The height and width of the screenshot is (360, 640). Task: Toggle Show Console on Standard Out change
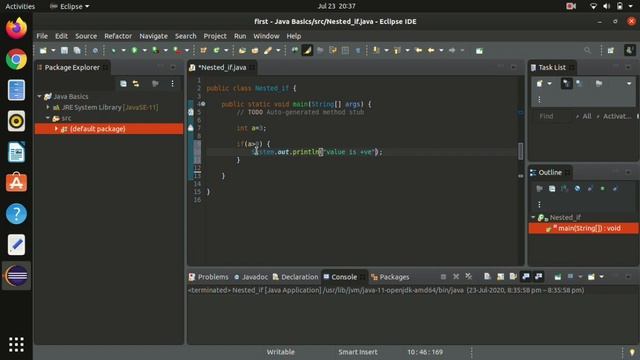(x=526, y=277)
